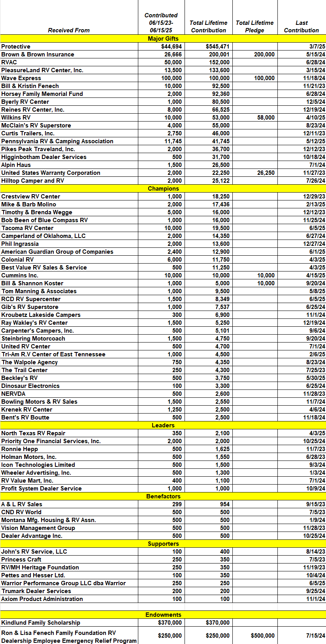The width and height of the screenshot is (326, 644).
Task: Click the "Phil Ingrassia" donor name
Action: (x=20, y=244)
